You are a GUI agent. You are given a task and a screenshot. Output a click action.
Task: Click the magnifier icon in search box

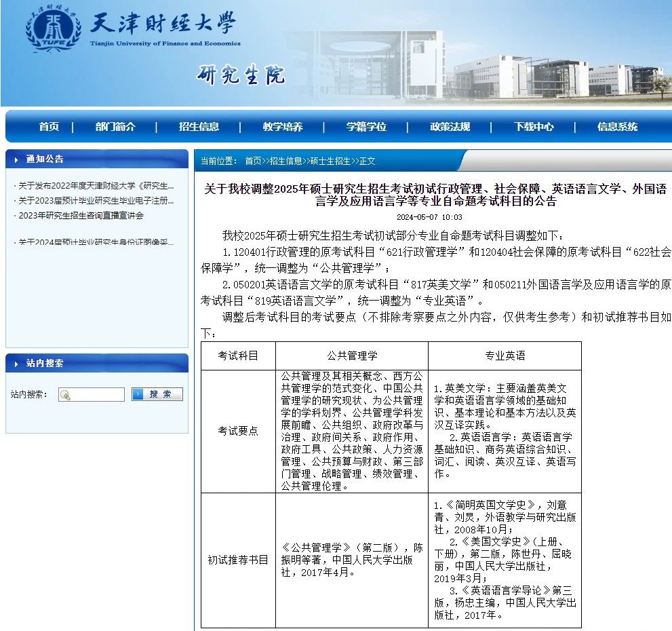pos(65,395)
